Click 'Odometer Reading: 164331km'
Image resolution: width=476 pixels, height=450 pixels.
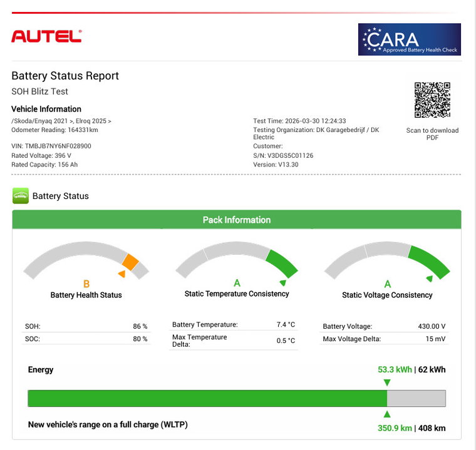click(x=54, y=130)
